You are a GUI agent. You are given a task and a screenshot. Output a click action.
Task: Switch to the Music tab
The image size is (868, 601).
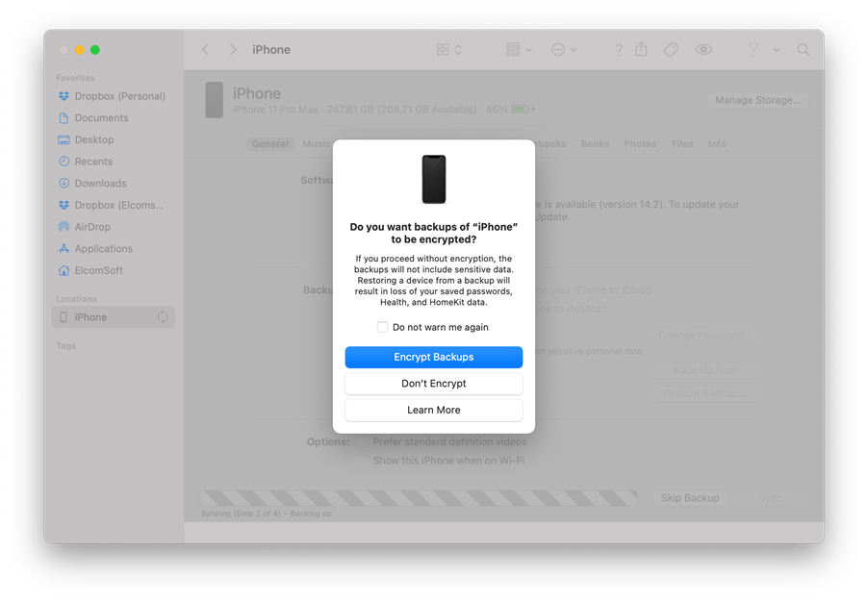(316, 144)
